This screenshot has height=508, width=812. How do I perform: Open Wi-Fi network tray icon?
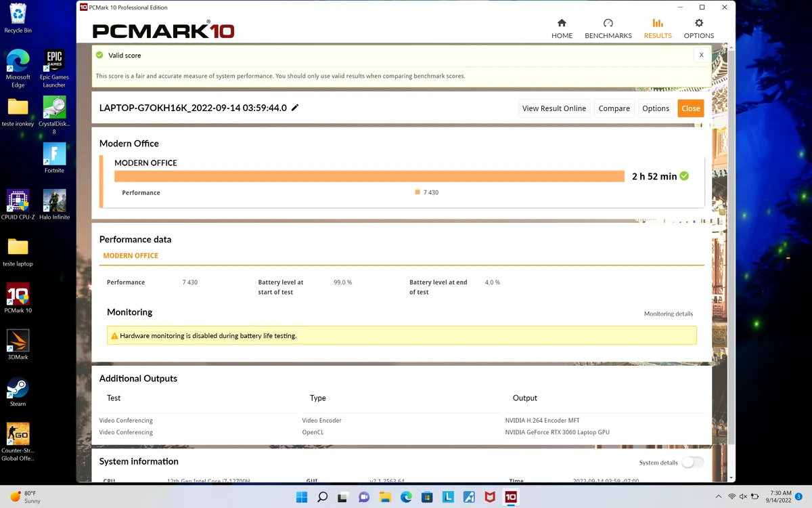coord(732,496)
